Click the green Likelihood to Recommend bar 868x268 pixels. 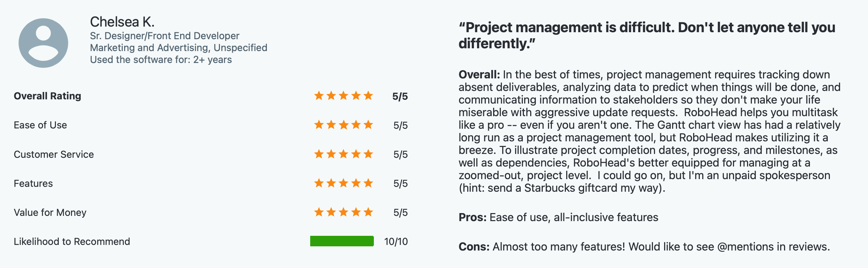click(x=342, y=241)
